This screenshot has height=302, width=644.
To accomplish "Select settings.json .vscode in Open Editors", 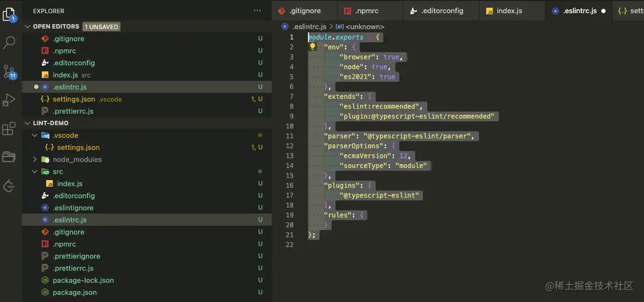I will [x=147, y=99].
